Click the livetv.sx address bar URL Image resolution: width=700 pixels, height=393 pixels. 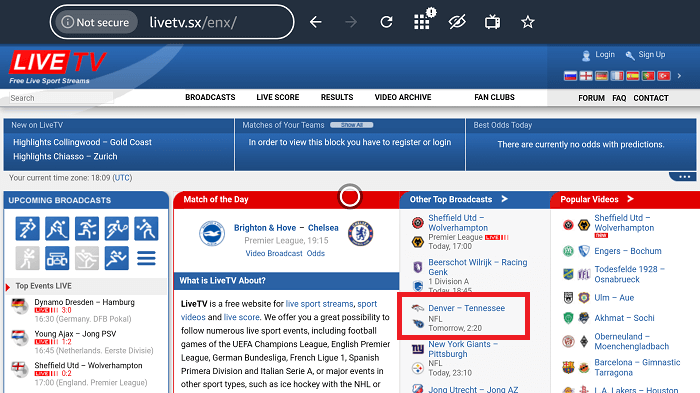(x=193, y=22)
